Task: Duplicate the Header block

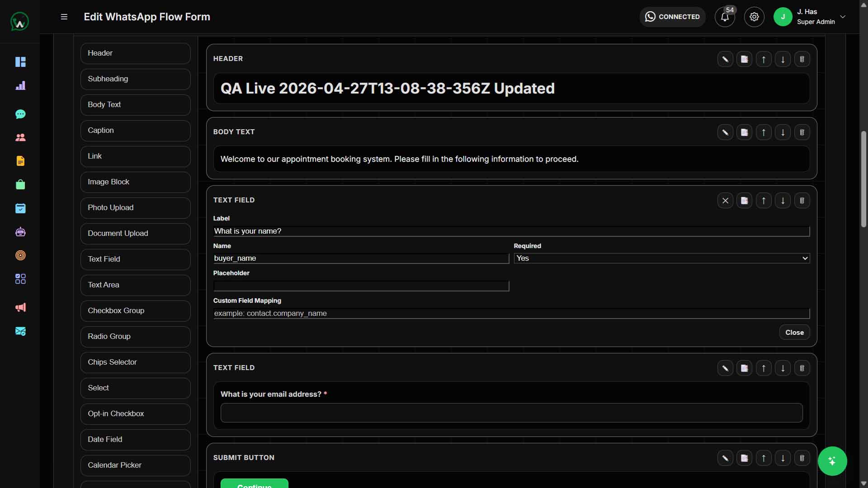Action: point(744,59)
